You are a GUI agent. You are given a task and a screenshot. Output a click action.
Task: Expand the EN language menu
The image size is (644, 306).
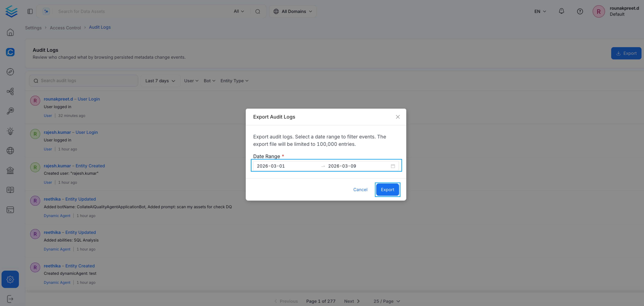point(539,11)
